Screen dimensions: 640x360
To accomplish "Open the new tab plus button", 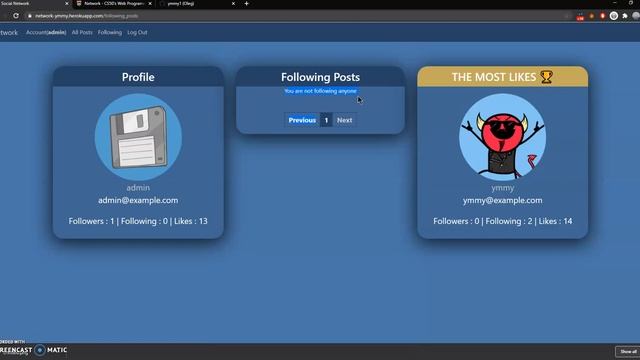I will point(247,4).
